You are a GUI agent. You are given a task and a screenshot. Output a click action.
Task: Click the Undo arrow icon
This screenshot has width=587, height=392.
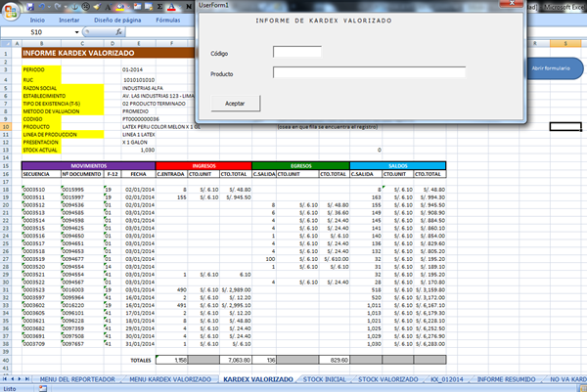(x=43, y=5)
